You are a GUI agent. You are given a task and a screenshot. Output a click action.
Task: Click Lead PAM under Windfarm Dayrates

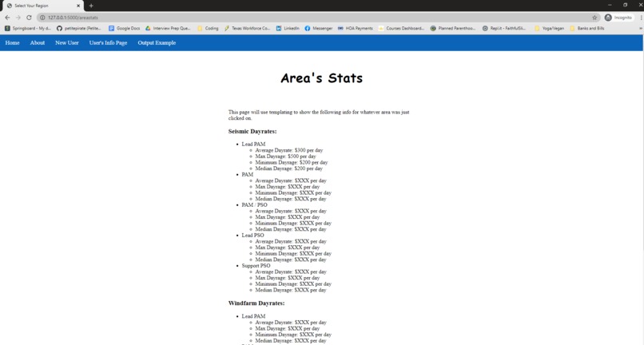pyautogui.click(x=253, y=316)
